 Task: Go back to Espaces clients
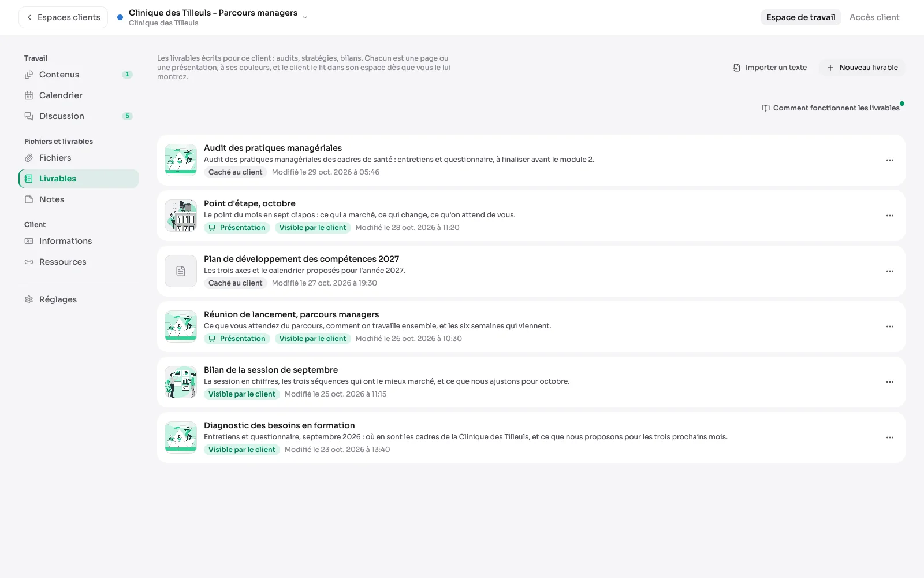(64, 17)
